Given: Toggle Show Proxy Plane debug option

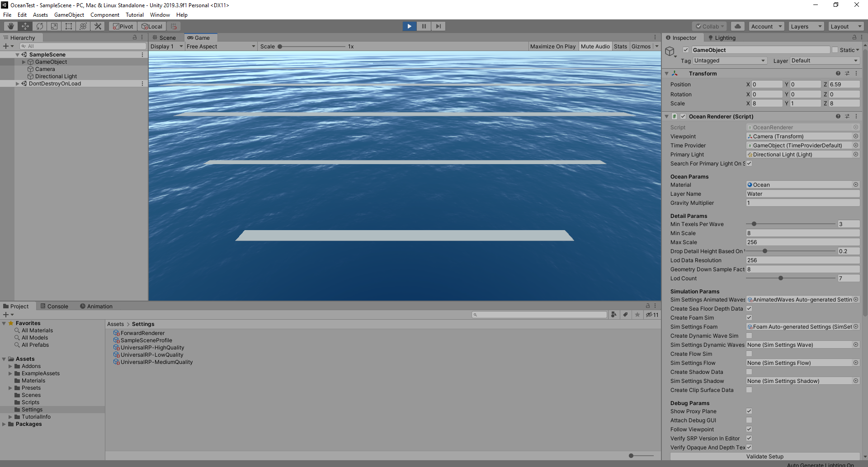Looking at the screenshot, I should coord(749,411).
